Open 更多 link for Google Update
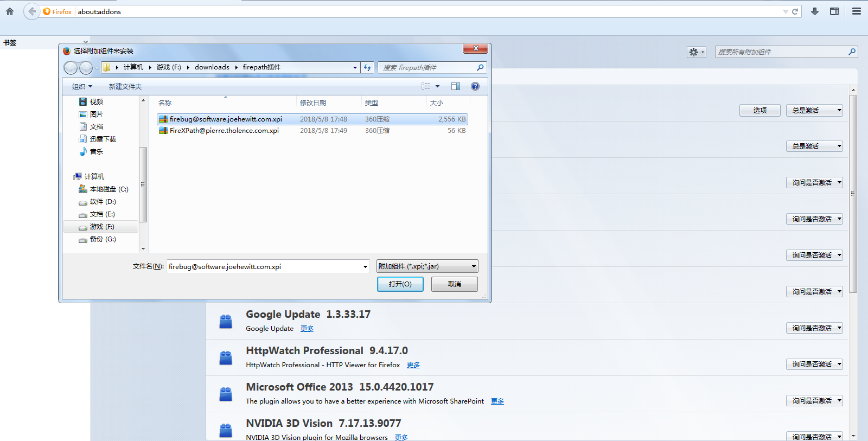This screenshot has height=441, width=868. click(x=307, y=329)
